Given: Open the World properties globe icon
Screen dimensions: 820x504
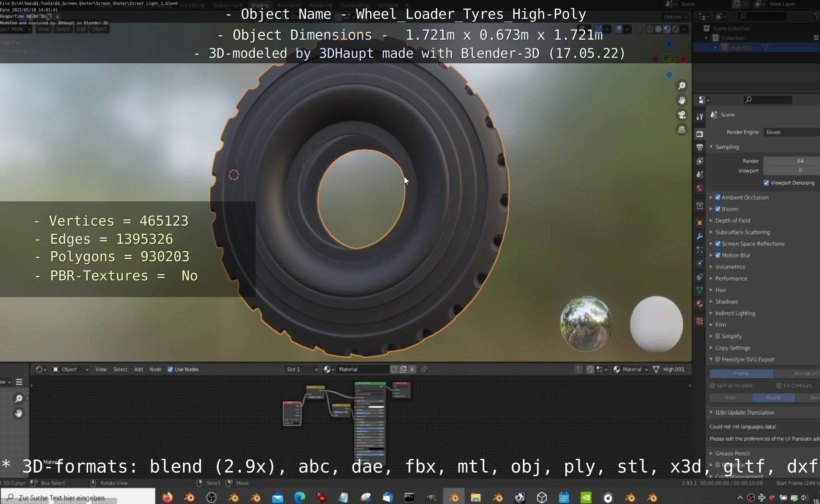Looking at the screenshot, I should click(700, 188).
